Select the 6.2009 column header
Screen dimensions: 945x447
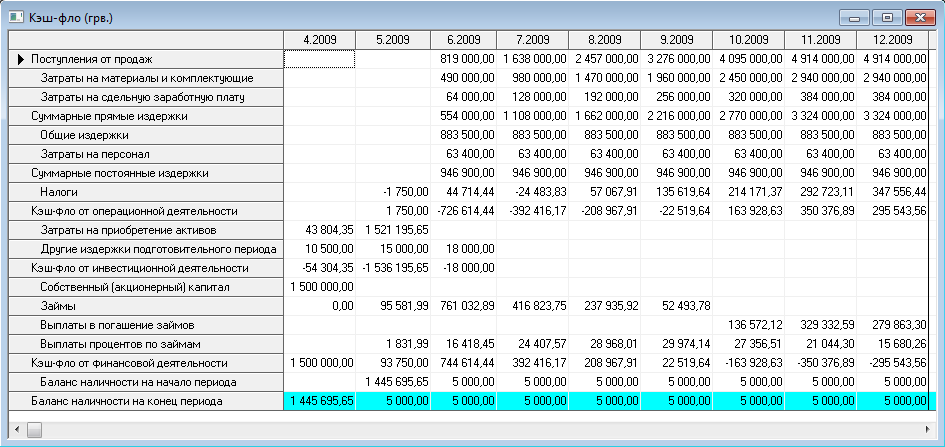click(x=464, y=40)
